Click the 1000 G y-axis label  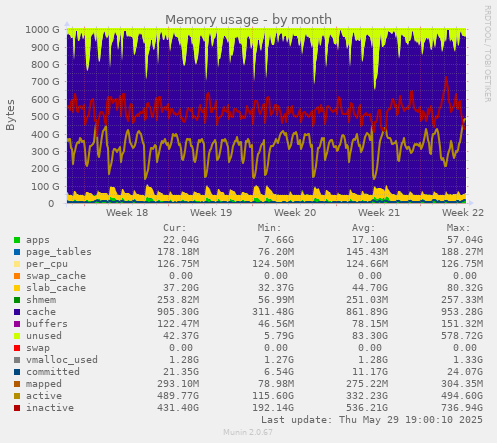click(x=42, y=30)
